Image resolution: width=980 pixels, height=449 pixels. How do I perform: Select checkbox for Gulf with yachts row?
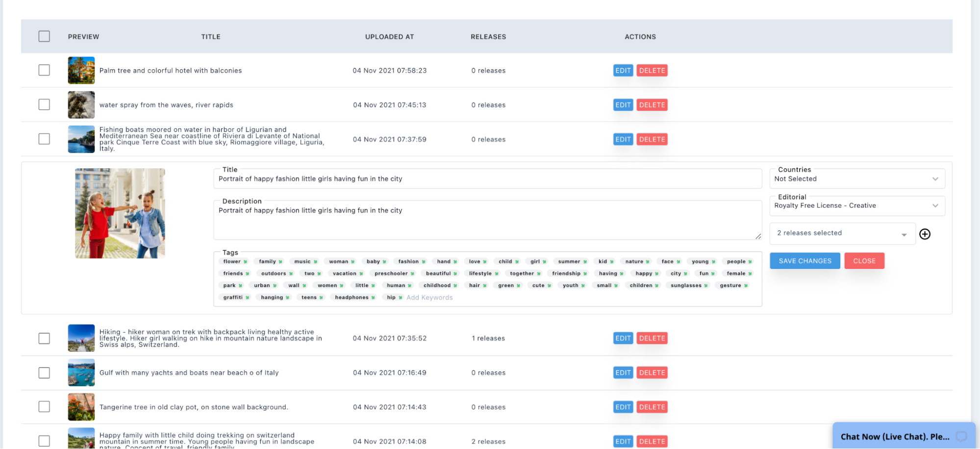pos(44,373)
